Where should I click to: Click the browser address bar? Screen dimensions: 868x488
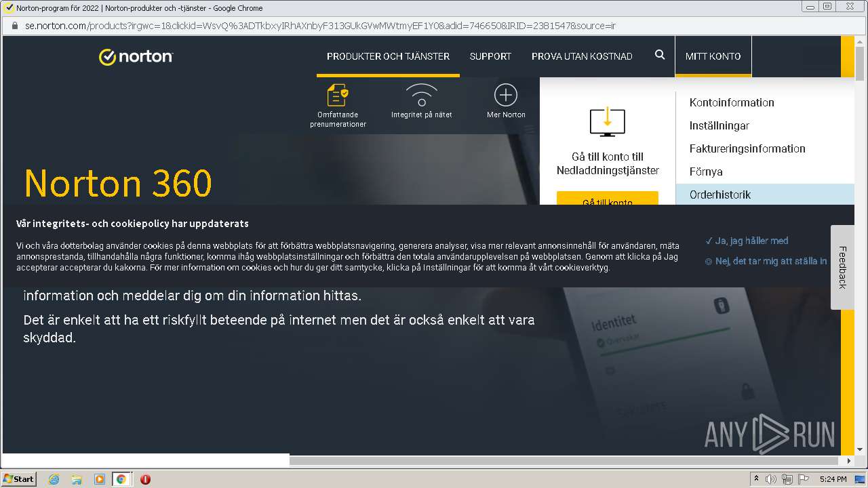click(434, 26)
